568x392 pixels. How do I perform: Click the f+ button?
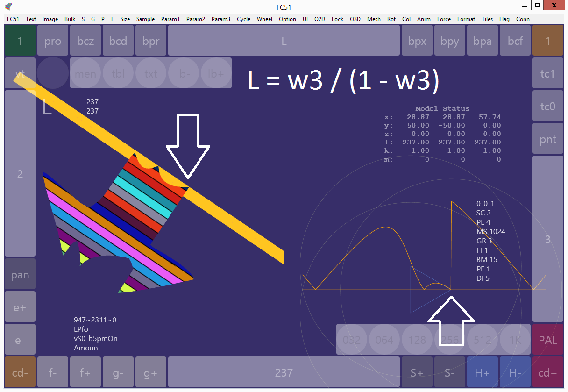pyautogui.click(x=85, y=372)
